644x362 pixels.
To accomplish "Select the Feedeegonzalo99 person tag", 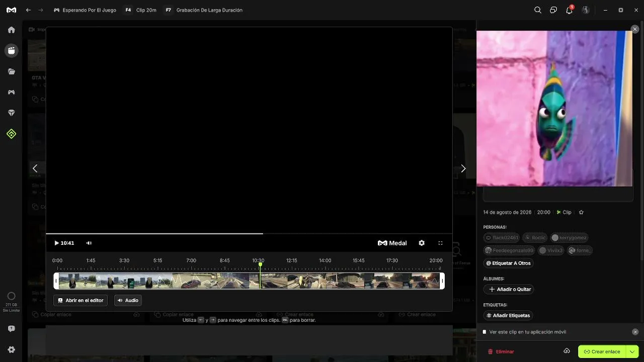I will 509,250.
